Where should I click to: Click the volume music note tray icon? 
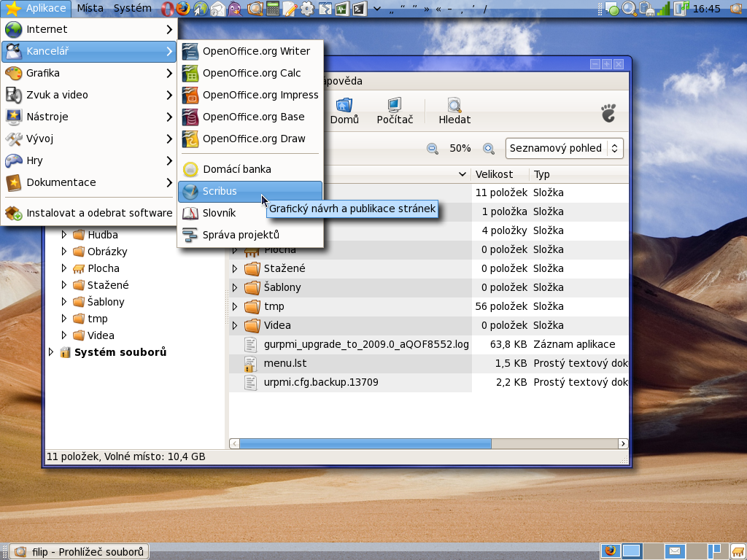[681, 9]
